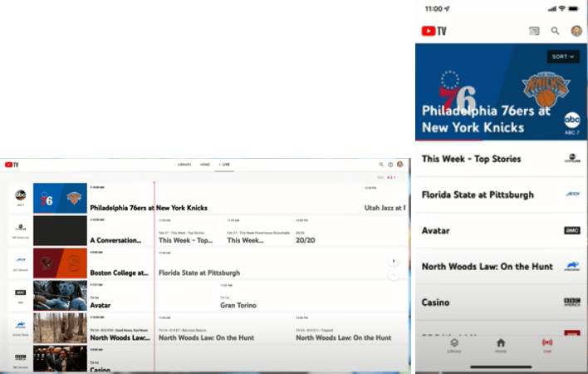
Task: Click the ABC News Live channel logo in the guide
Action: (x=20, y=228)
